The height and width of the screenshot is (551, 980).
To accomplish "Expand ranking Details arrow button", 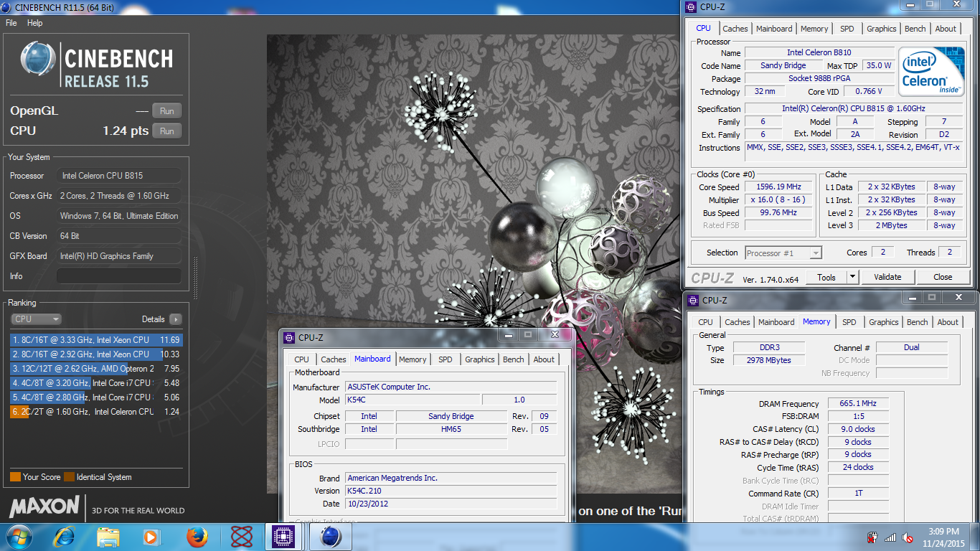I will pyautogui.click(x=176, y=319).
